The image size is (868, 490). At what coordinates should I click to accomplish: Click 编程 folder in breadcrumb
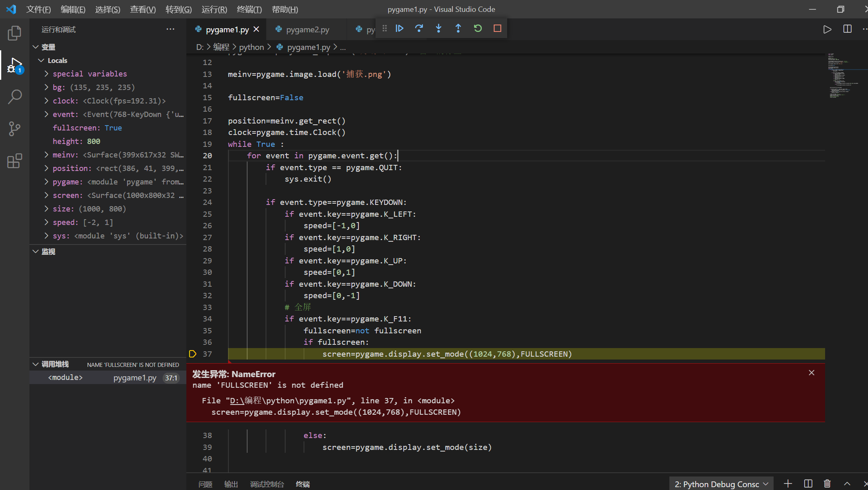coord(221,47)
